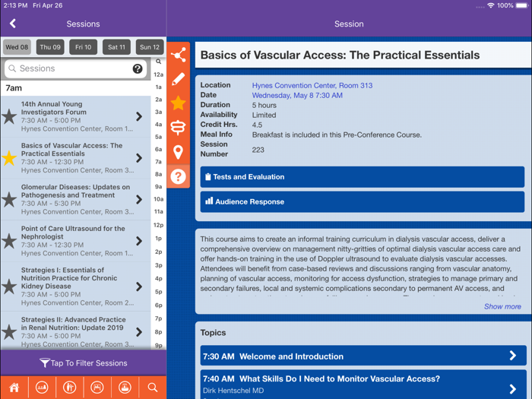Switch to Thu 09 date tab
Screen dimensions: 532x399
pos(50,47)
